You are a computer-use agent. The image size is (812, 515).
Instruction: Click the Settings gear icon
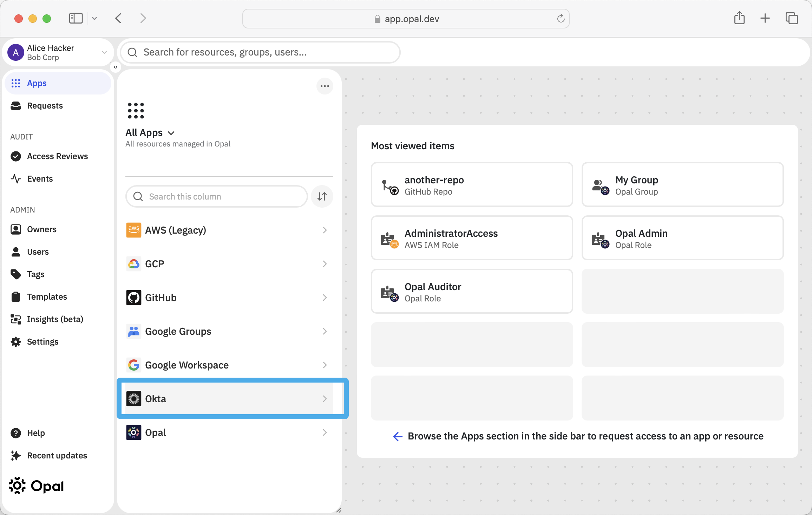[16, 342]
